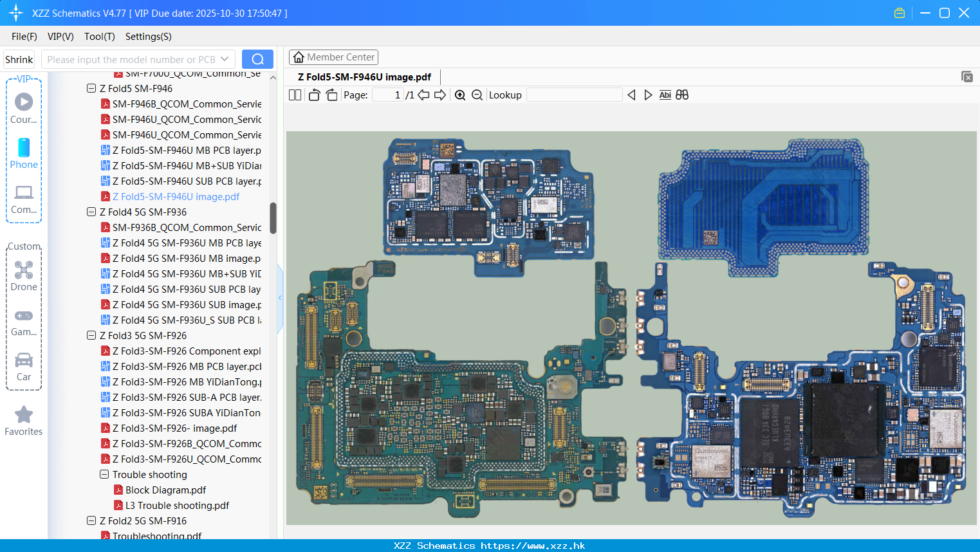Click the tree vertical scrollbar thumb
Viewport: 980px width, 552px height.
tap(273, 218)
